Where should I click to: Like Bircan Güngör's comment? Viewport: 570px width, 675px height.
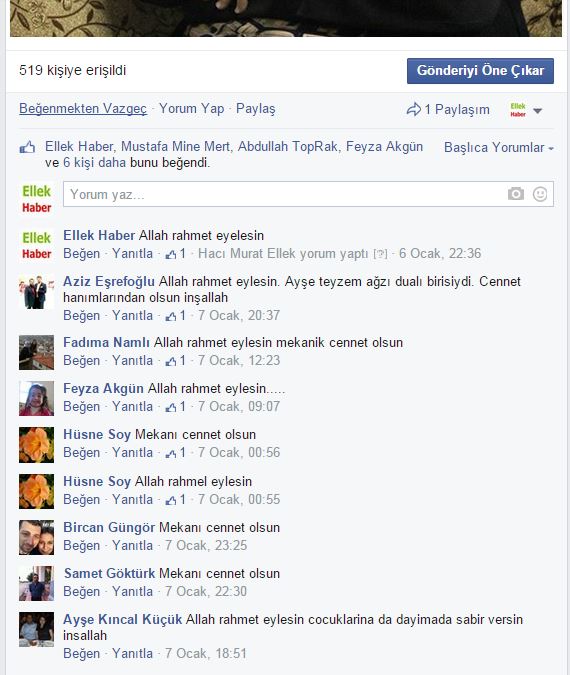tap(81, 545)
